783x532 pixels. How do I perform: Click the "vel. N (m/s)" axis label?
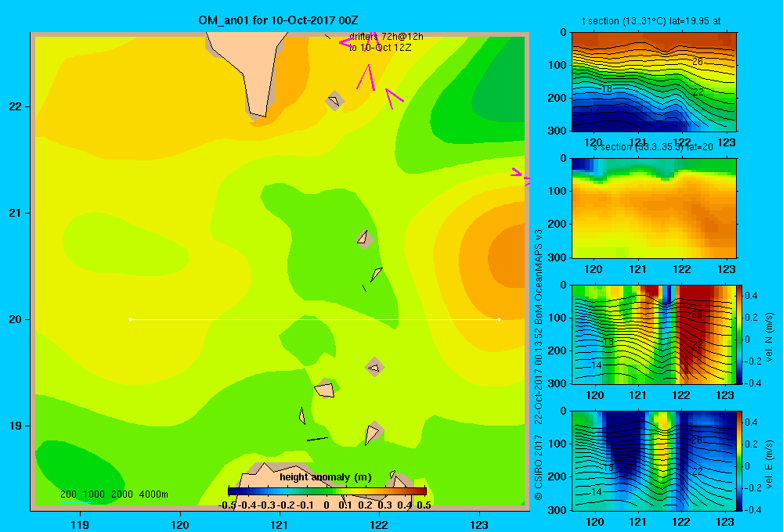click(x=769, y=337)
